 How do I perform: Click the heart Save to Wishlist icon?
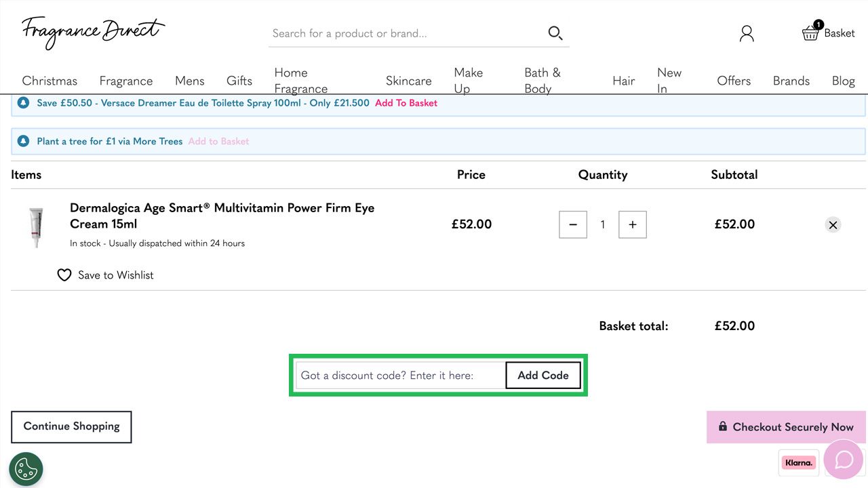click(64, 275)
